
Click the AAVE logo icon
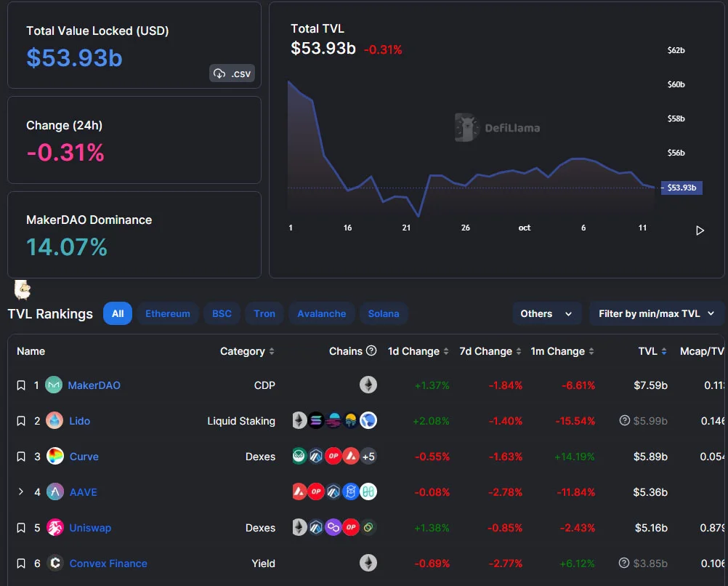tap(54, 491)
